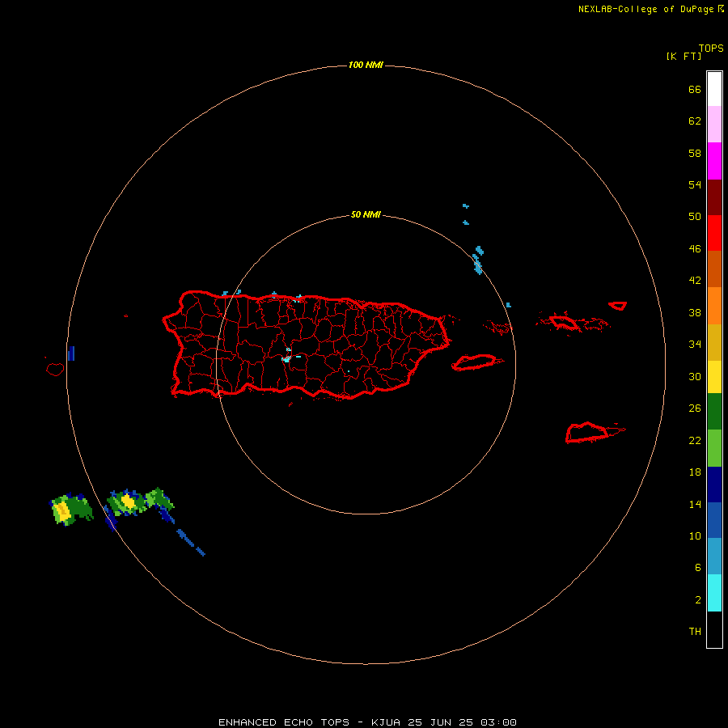Pick the medium blue legend swatch
The height and width of the screenshot is (728, 728).
pyautogui.click(x=714, y=520)
